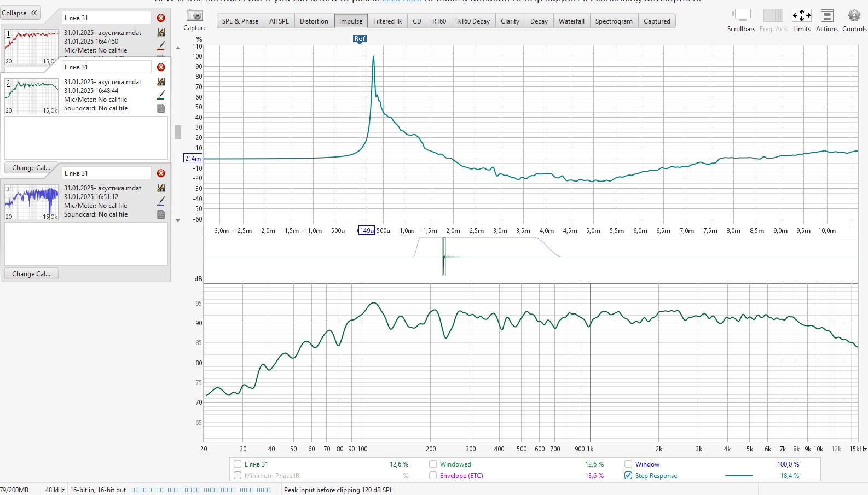Screen dimensions: 868x495
Task: Click the impulse window overview strip
Action: [x=530, y=257]
